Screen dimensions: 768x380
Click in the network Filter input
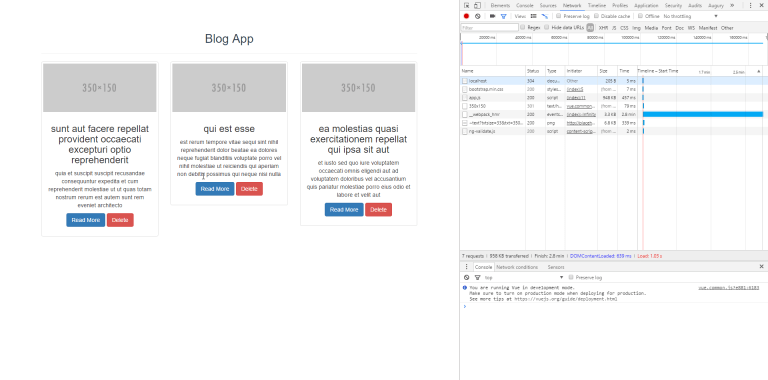(x=489, y=28)
